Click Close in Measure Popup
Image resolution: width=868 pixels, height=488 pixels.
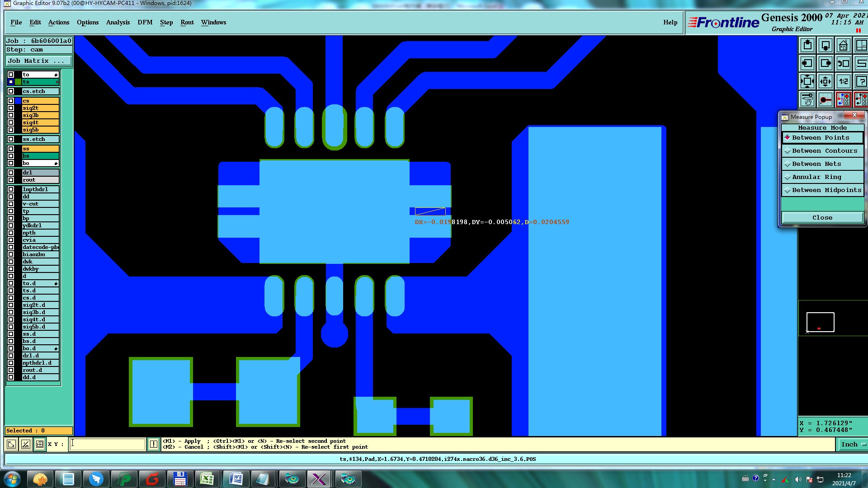[x=822, y=218]
